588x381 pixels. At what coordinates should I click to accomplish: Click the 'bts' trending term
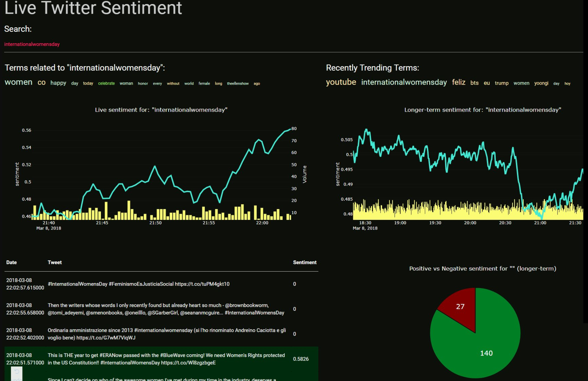click(x=474, y=83)
